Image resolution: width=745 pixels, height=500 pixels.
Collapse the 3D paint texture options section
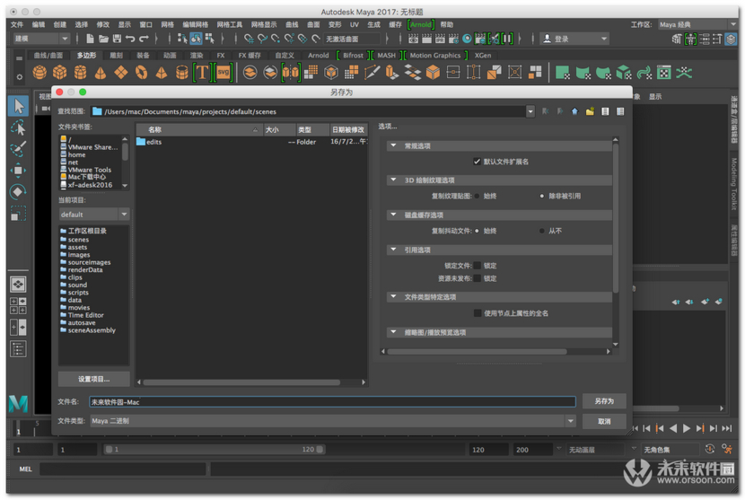click(x=393, y=180)
